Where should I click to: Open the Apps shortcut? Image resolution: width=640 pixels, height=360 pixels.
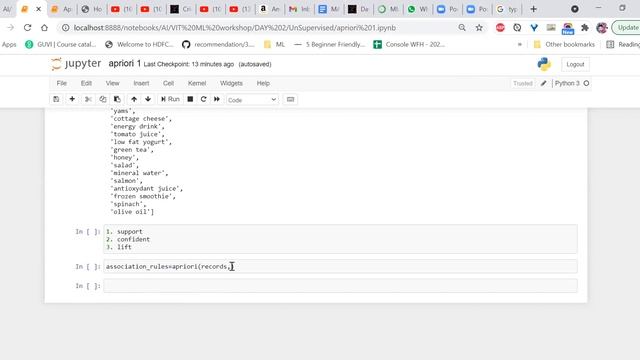[9, 44]
